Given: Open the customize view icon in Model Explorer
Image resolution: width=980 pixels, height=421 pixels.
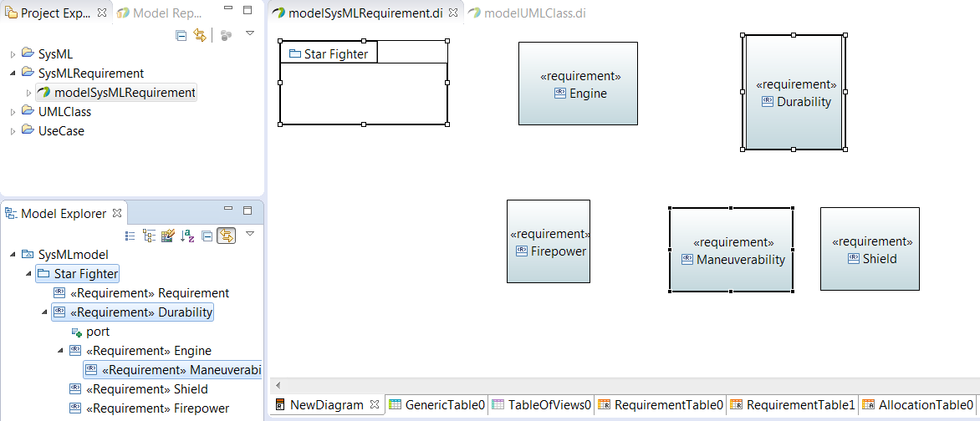Looking at the screenshot, I should (167, 236).
